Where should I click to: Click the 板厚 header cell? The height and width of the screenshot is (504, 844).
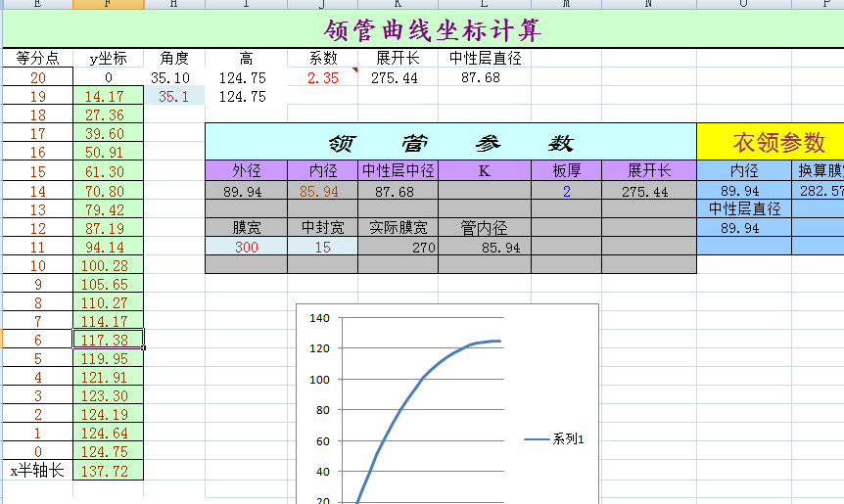pyautogui.click(x=566, y=170)
